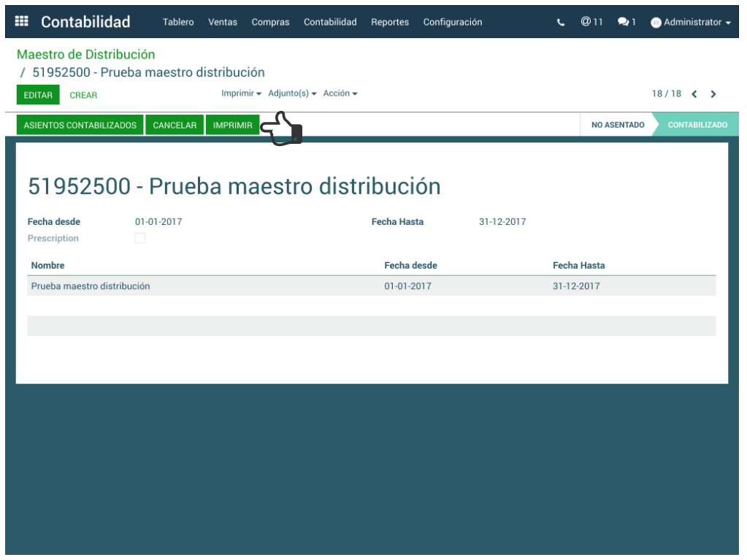This screenshot has width=747, height=560.
Task: Click the EDITAR button
Action: pyautogui.click(x=38, y=95)
